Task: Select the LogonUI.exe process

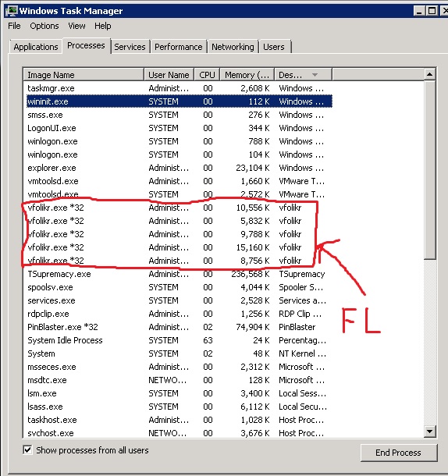Action: pyautogui.click(x=178, y=128)
